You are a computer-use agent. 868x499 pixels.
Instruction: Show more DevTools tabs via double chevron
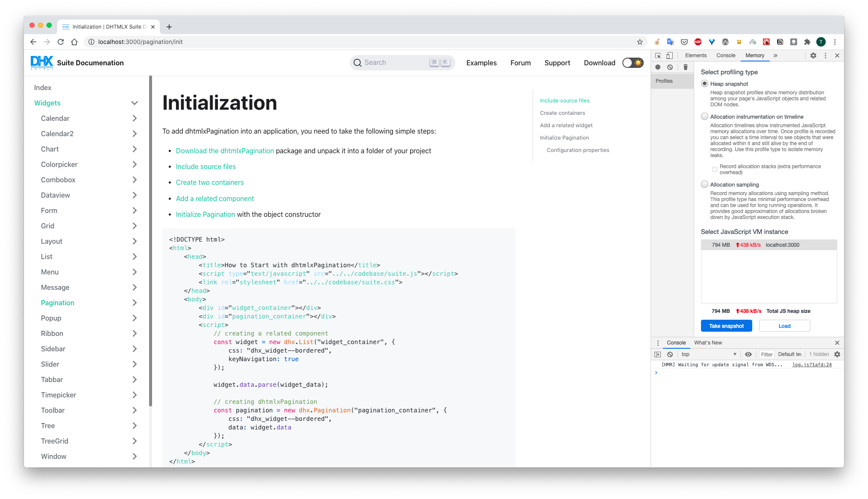point(775,55)
